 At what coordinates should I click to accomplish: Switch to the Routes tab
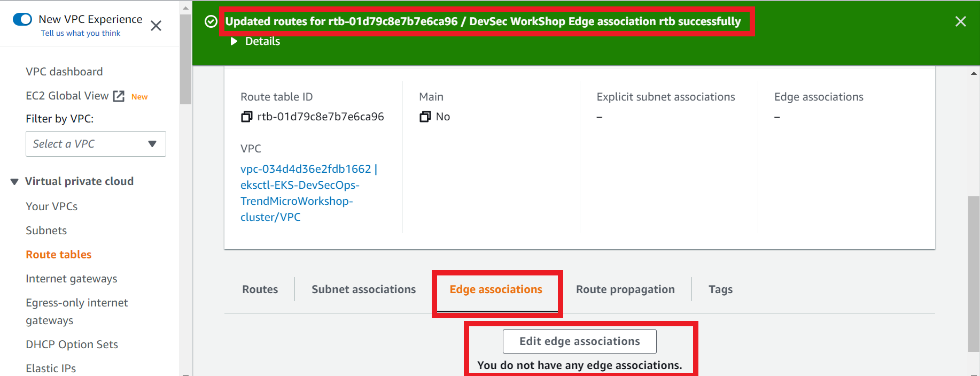pyautogui.click(x=260, y=289)
